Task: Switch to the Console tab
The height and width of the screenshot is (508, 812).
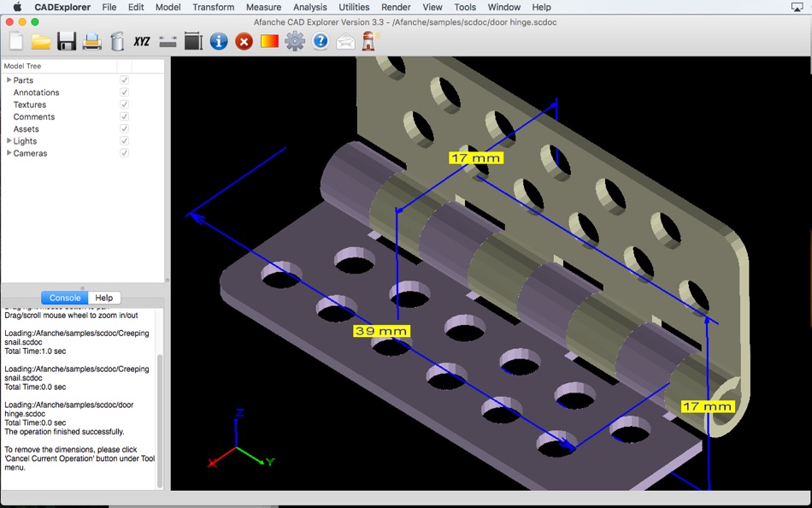Action: tap(65, 298)
